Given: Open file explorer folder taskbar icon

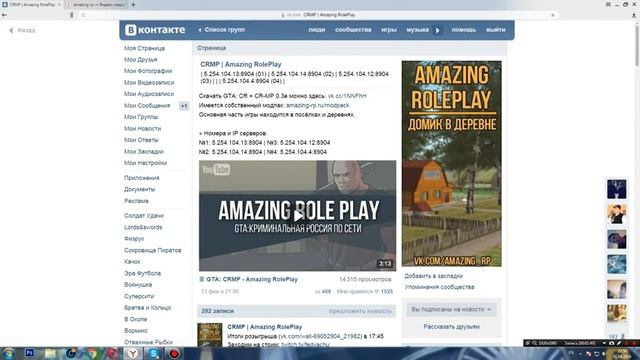Looking at the screenshot, I should click(x=50, y=353).
